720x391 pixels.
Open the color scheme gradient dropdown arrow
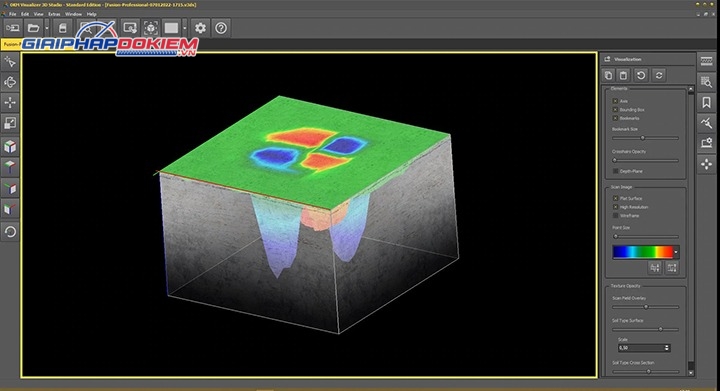(676, 252)
